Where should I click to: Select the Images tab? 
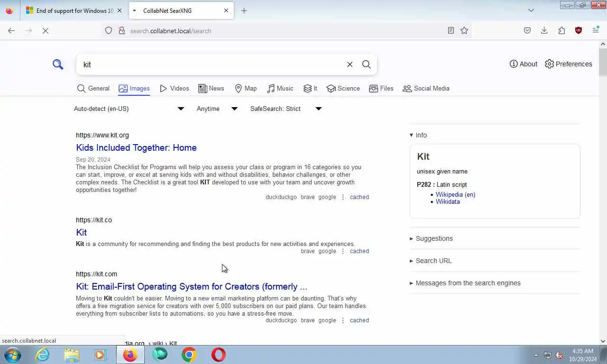point(134,89)
